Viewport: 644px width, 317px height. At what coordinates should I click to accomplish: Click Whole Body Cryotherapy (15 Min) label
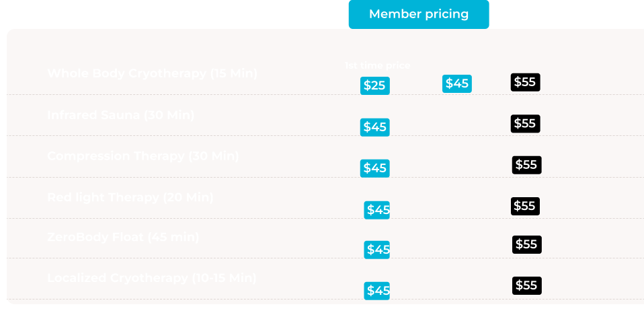(153, 73)
